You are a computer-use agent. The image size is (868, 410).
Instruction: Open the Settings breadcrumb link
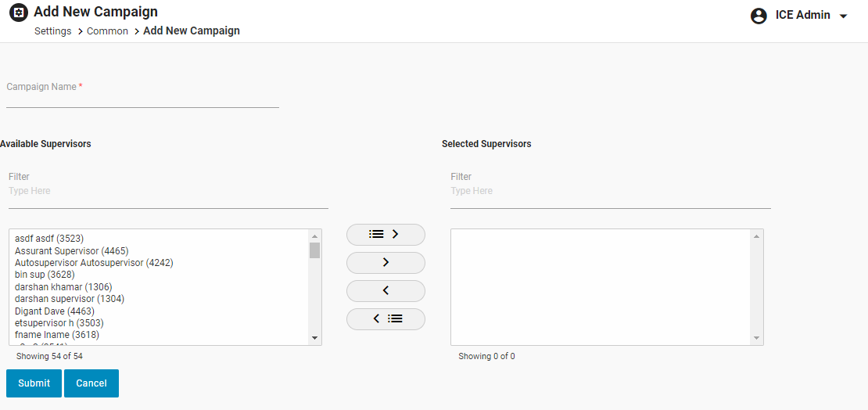coord(53,31)
